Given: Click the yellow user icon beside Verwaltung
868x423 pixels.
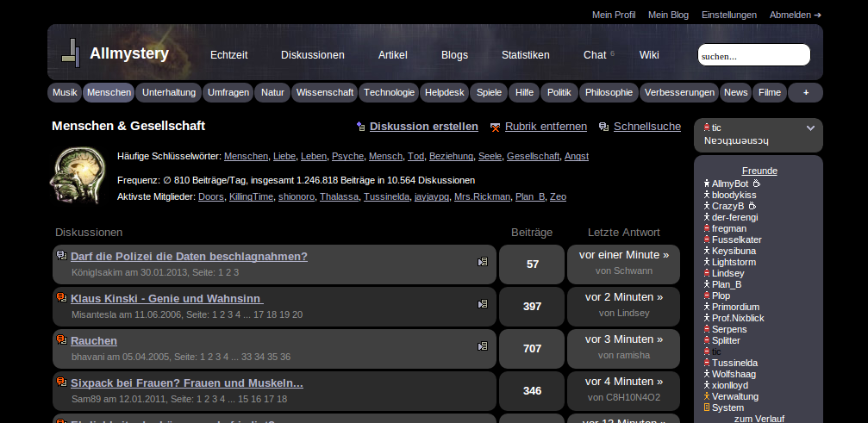Looking at the screenshot, I should point(707,396).
